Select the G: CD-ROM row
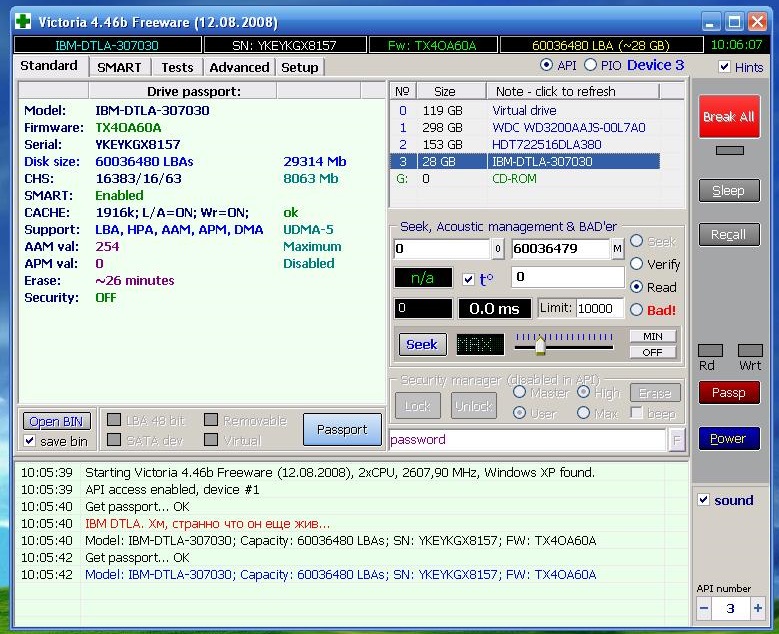This screenshot has height=634, width=779. tap(525, 178)
